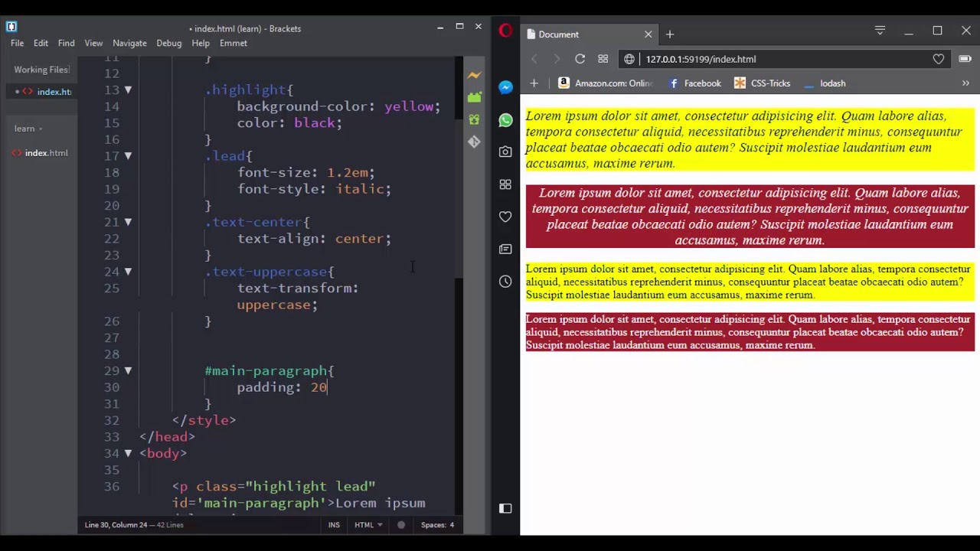This screenshot has width=980, height=551.
Task: Open Instagram camera icon in sidebar
Action: pyautogui.click(x=505, y=152)
